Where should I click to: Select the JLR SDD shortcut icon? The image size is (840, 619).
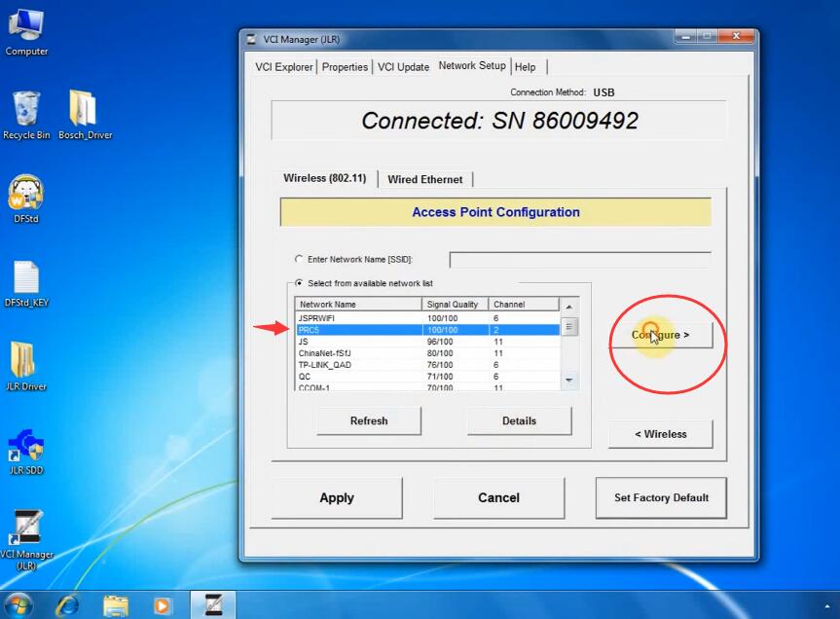point(25,452)
